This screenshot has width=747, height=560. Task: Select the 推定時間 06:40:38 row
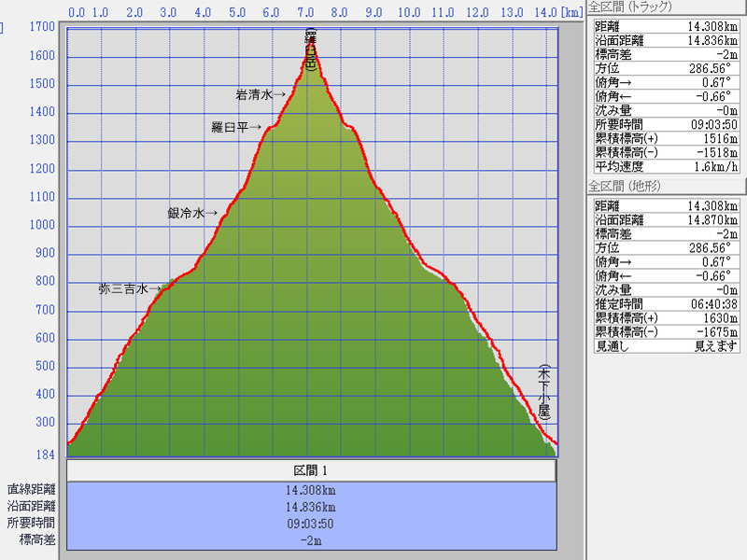pos(666,304)
